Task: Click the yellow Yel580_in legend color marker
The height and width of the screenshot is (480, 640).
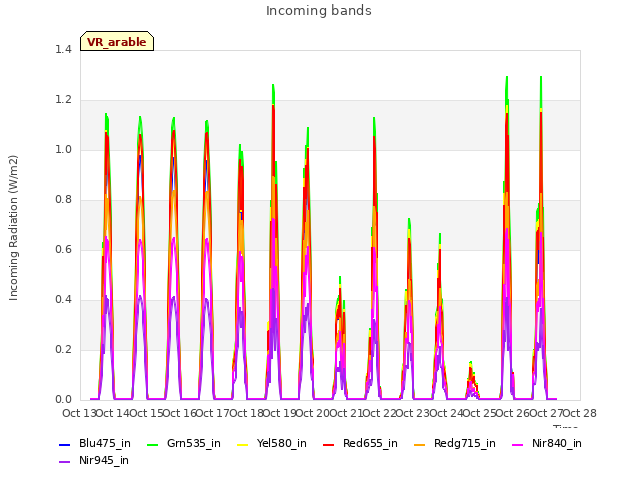Action: 242,444
